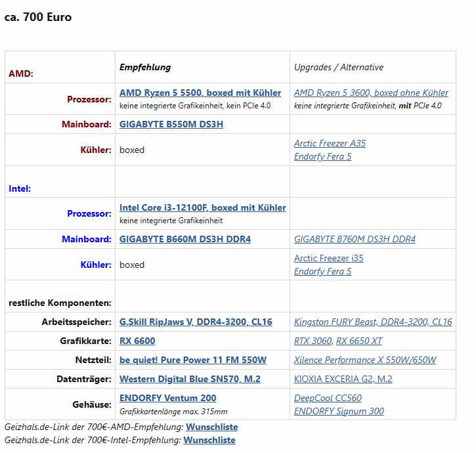Screen dimensions: 476x453
Task: Click the 'Grafikkarte:' row label
Action: 85,341
